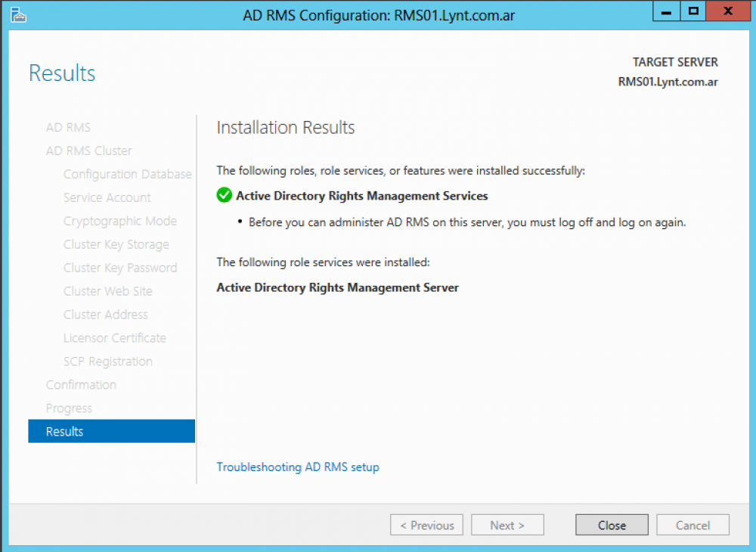Select the Results step in sidebar
The width and height of the screenshot is (756, 552).
pos(111,431)
